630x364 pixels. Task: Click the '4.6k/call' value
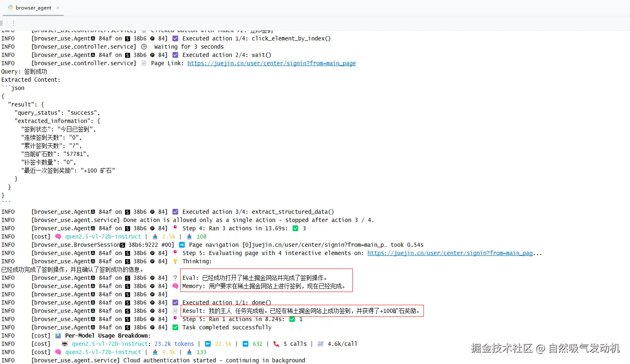click(342, 344)
